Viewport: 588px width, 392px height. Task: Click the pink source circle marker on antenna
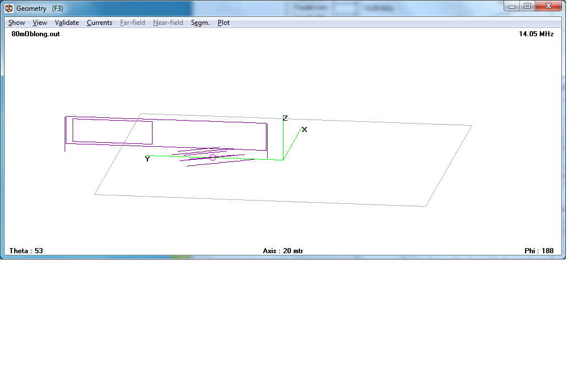[x=213, y=158]
